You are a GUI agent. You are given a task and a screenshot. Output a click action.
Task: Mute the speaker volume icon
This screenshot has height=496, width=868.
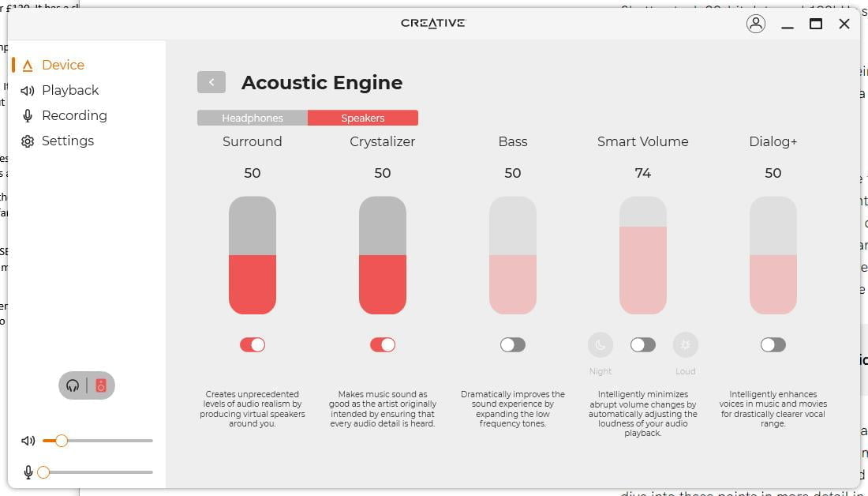(28, 441)
